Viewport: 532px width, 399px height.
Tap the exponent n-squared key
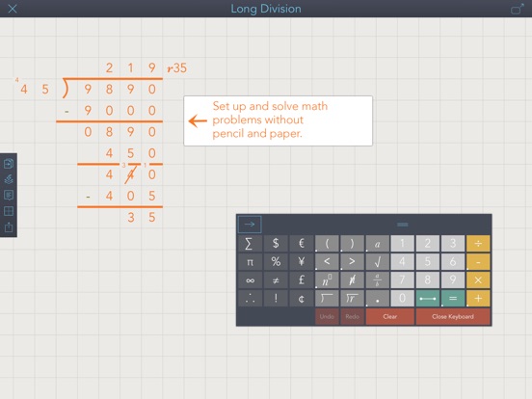point(327,280)
